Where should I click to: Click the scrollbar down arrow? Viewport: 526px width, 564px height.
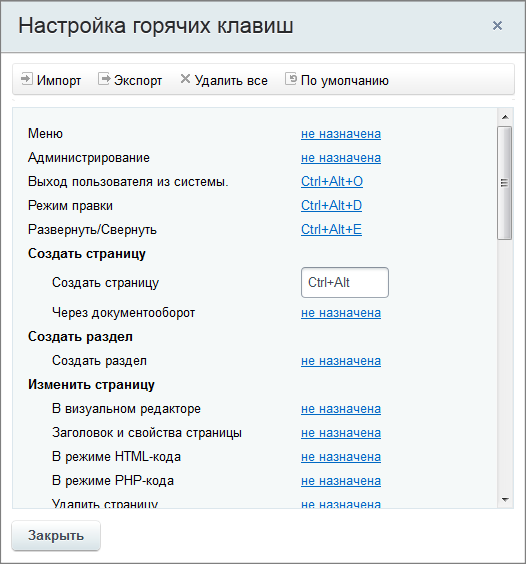coord(505,500)
